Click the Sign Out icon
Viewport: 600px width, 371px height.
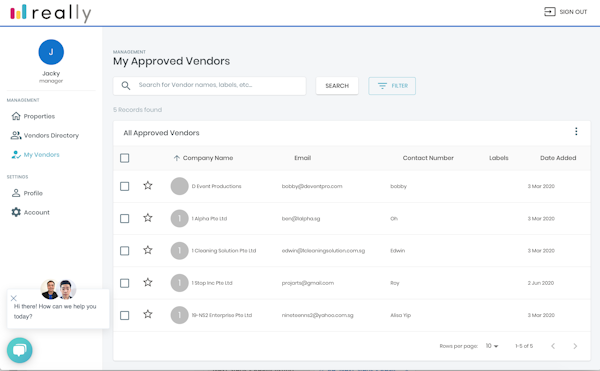pos(549,12)
